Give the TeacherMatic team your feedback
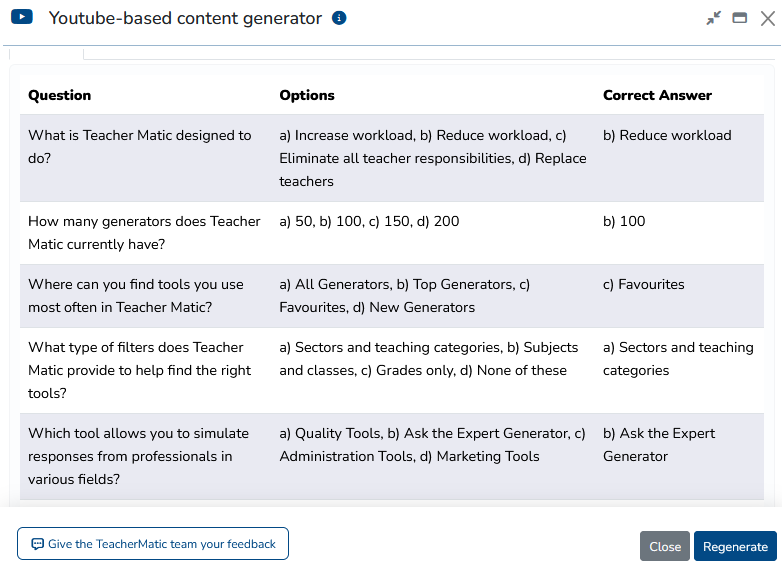The image size is (782, 583). pos(153,544)
